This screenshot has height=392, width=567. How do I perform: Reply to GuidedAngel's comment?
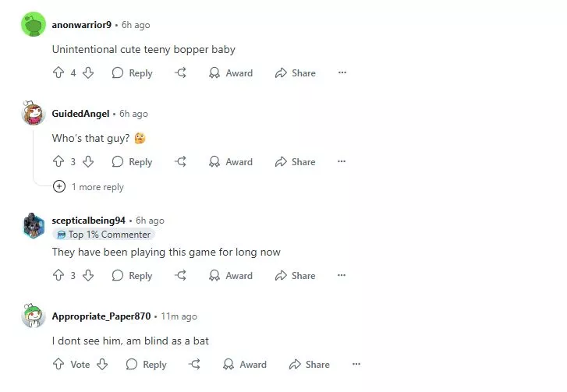[132, 161]
